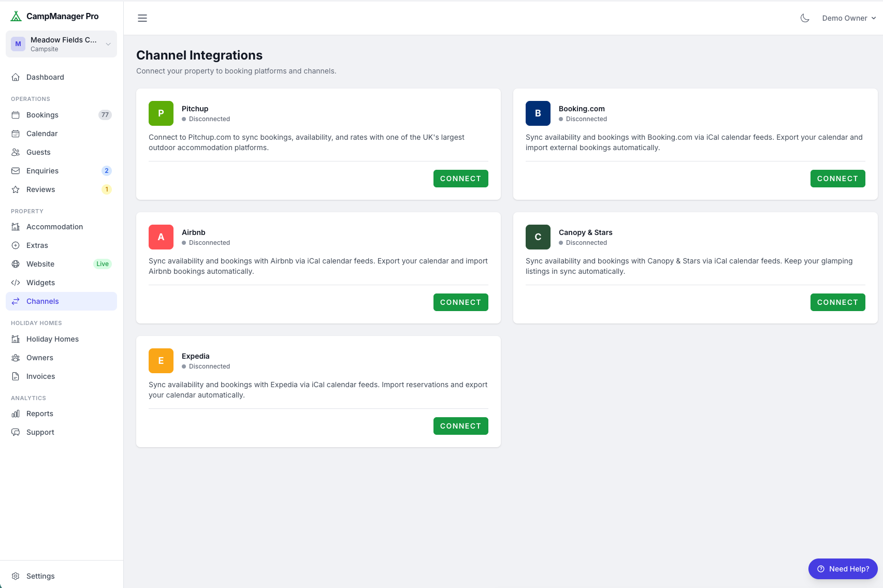The height and width of the screenshot is (588, 883).
Task: Click the Settings gear icon
Action: pyautogui.click(x=16, y=576)
